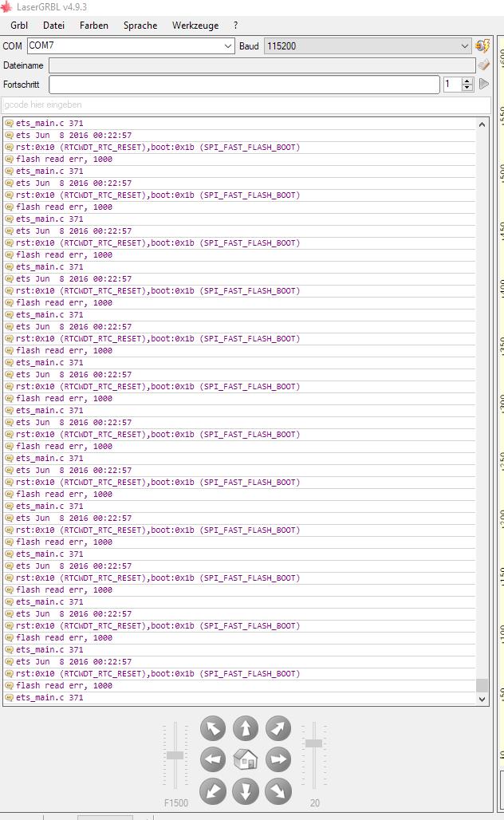Select the bottom 'flash read err, 1000' line
The height and width of the screenshot is (820, 504).
(239, 686)
